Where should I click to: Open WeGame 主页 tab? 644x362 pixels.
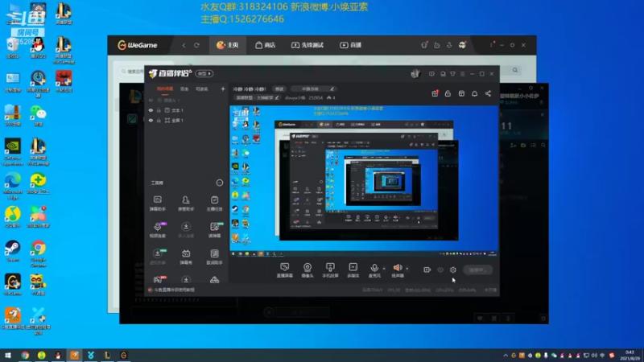tap(228, 45)
